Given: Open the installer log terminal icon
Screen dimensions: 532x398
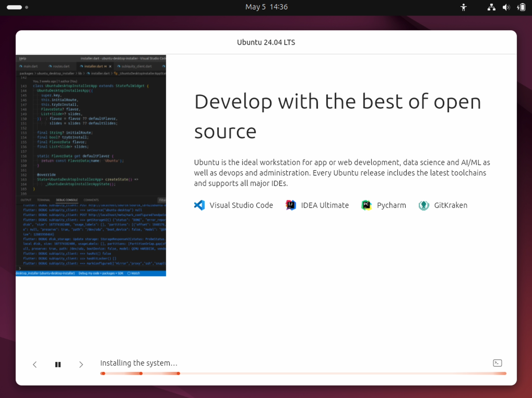Looking at the screenshot, I should (497, 363).
